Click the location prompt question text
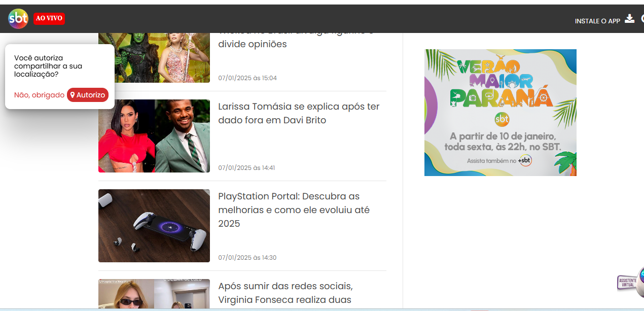The height and width of the screenshot is (311, 644). point(48,66)
